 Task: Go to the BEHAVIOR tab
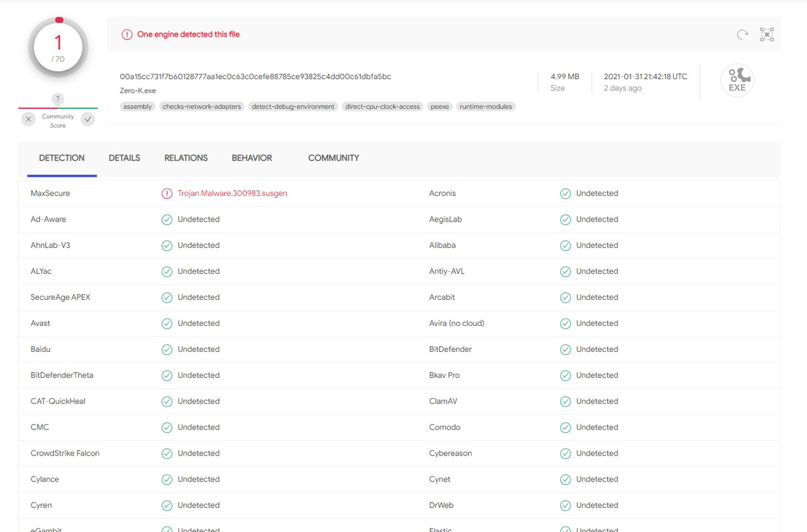click(x=251, y=158)
